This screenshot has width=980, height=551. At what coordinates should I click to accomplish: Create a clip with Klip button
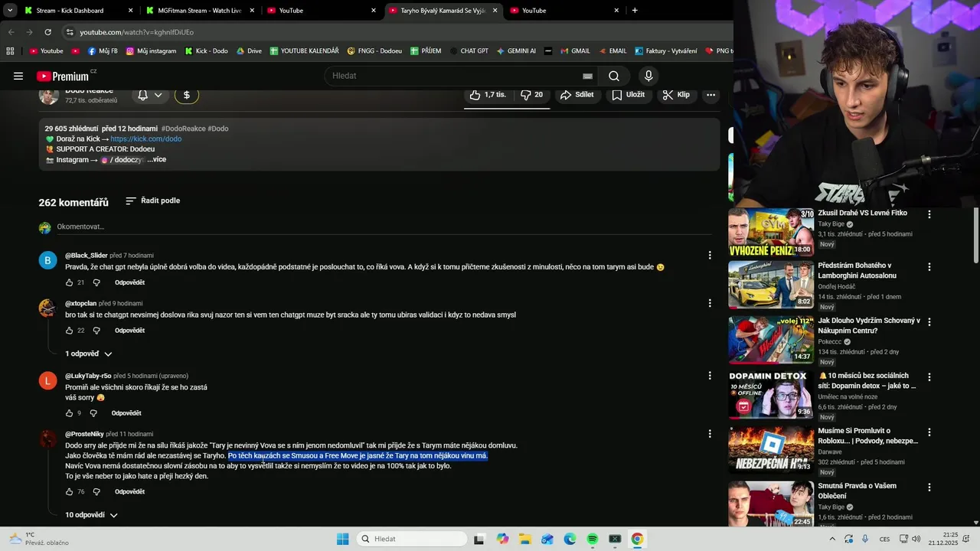tap(676, 95)
